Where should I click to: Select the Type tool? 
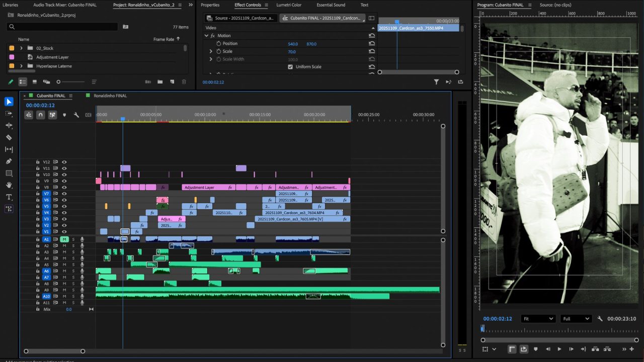pos(9,197)
